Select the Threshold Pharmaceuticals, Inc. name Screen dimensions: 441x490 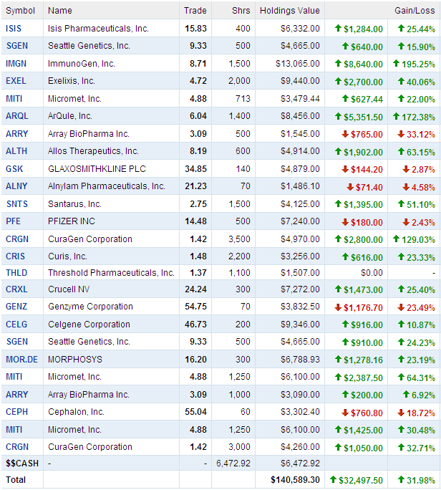(x=111, y=273)
